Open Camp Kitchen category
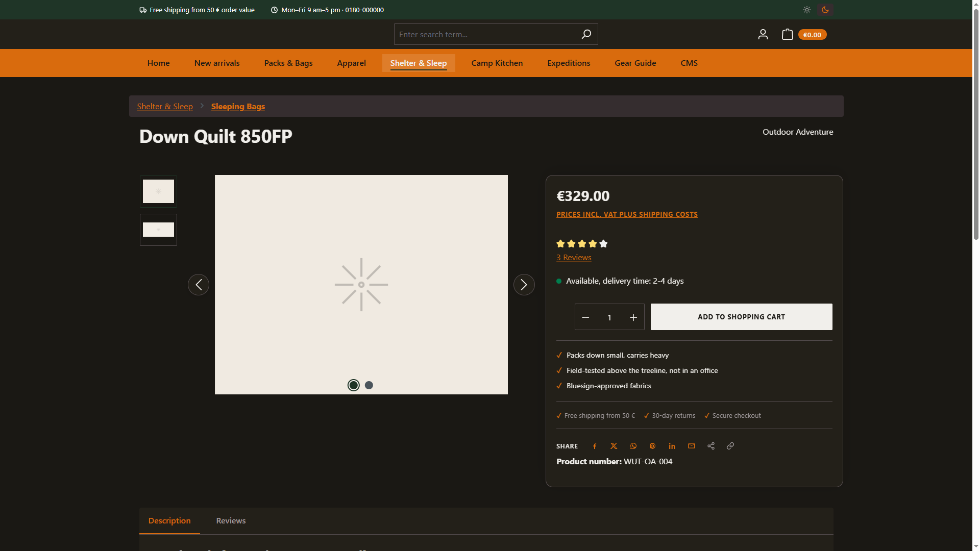 (497, 63)
